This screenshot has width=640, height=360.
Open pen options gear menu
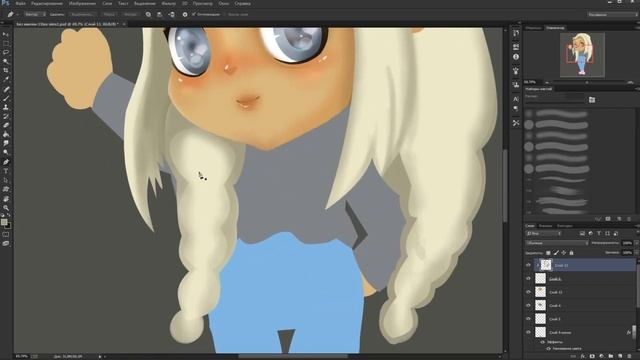(x=185, y=14)
